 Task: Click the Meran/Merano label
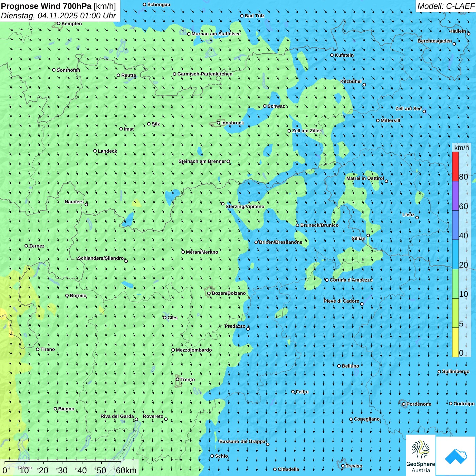(202, 252)
